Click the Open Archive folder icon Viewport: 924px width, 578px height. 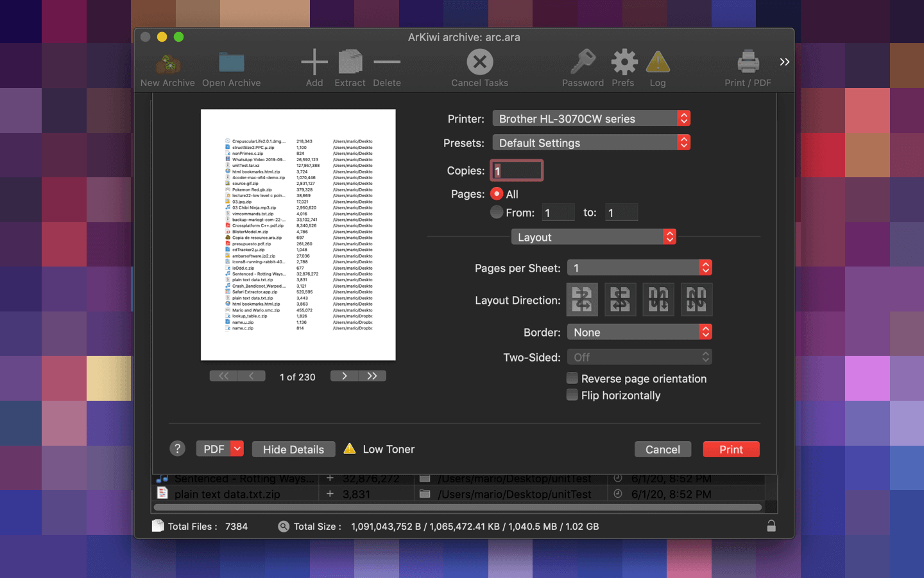click(231, 64)
